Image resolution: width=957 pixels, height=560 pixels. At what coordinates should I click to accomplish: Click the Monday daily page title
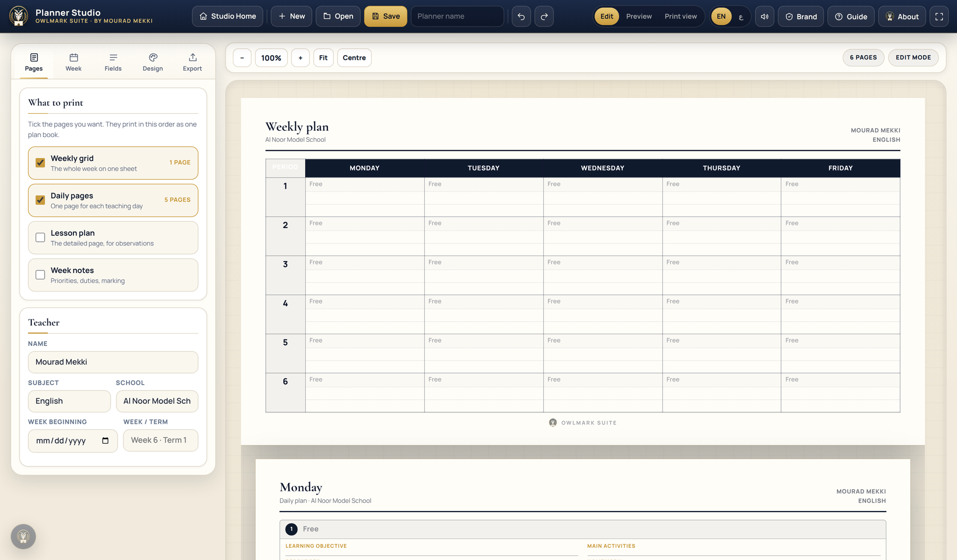click(x=301, y=487)
